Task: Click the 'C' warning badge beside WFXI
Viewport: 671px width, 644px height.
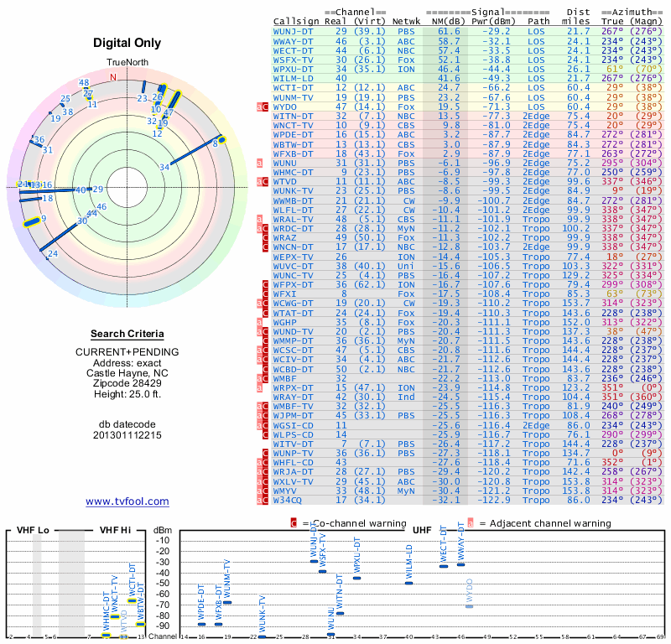Action: point(265,294)
